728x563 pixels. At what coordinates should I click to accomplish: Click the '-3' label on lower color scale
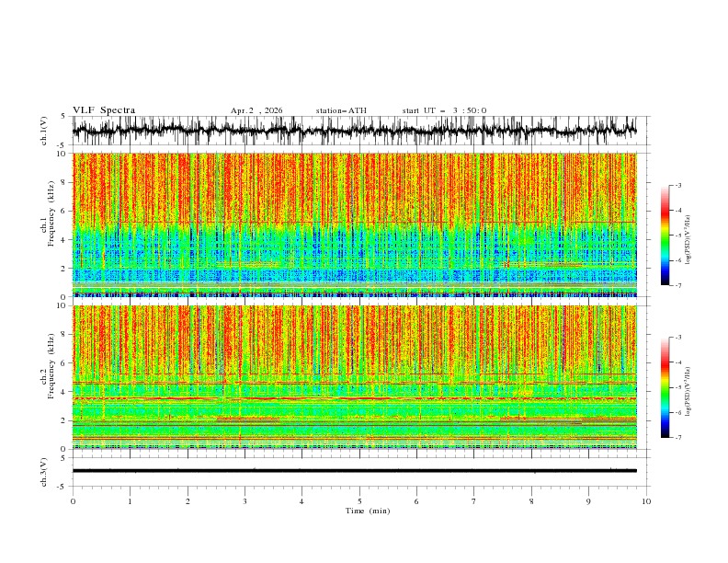point(677,338)
